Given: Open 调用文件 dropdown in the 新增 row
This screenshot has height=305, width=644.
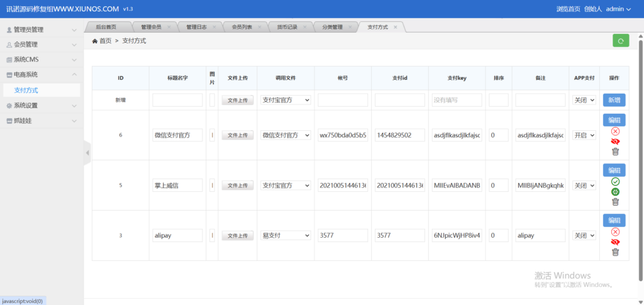Looking at the screenshot, I should click(x=286, y=100).
